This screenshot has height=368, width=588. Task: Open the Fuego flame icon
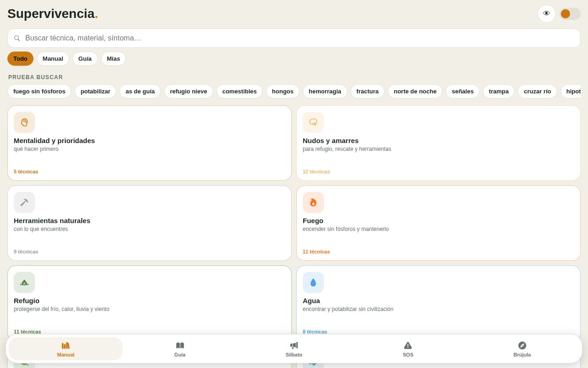coord(313,202)
